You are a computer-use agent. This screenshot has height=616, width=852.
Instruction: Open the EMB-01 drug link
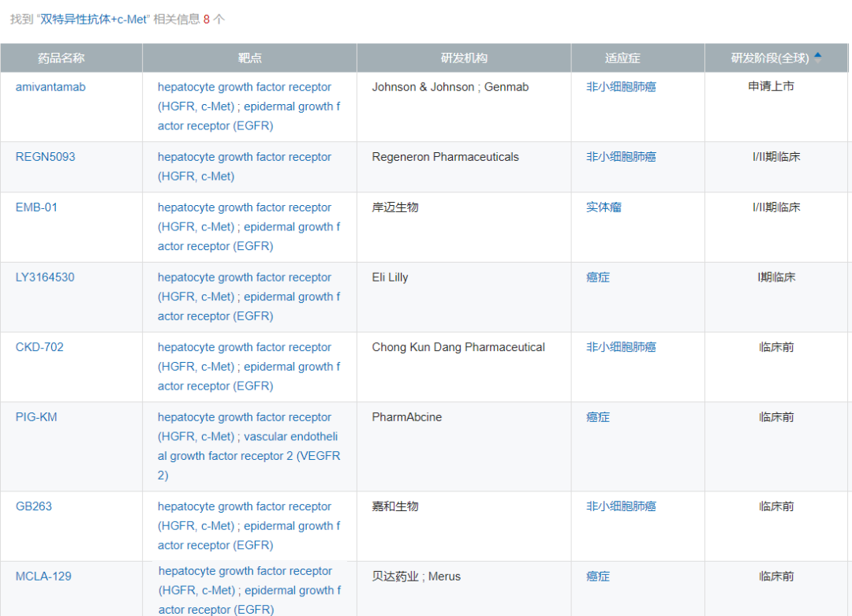click(36, 207)
